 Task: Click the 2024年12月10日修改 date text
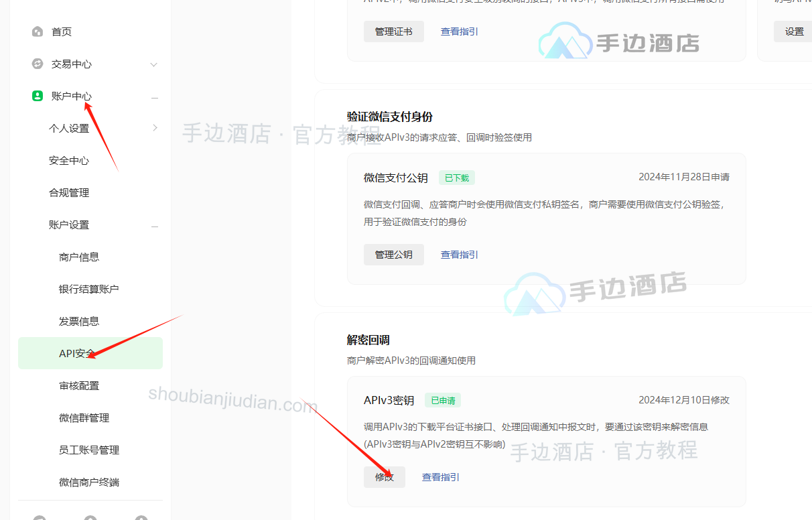click(684, 400)
